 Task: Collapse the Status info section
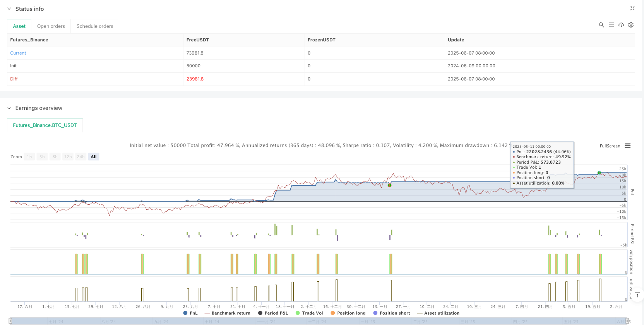[x=9, y=9]
